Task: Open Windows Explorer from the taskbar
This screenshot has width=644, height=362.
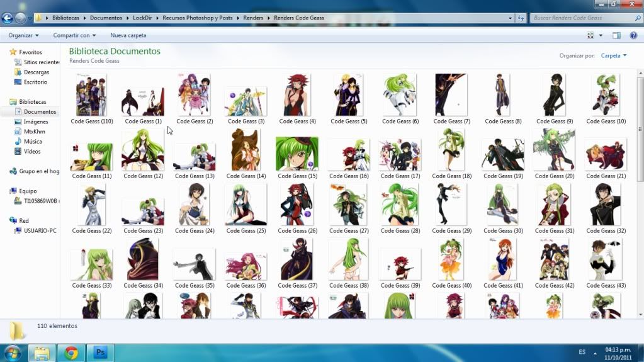Action: 42,353
